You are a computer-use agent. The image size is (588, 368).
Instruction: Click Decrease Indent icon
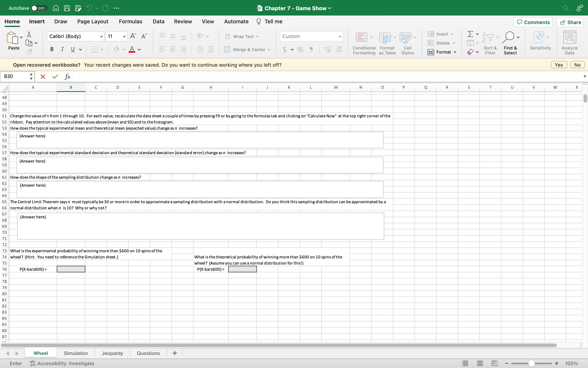click(200, 49)
